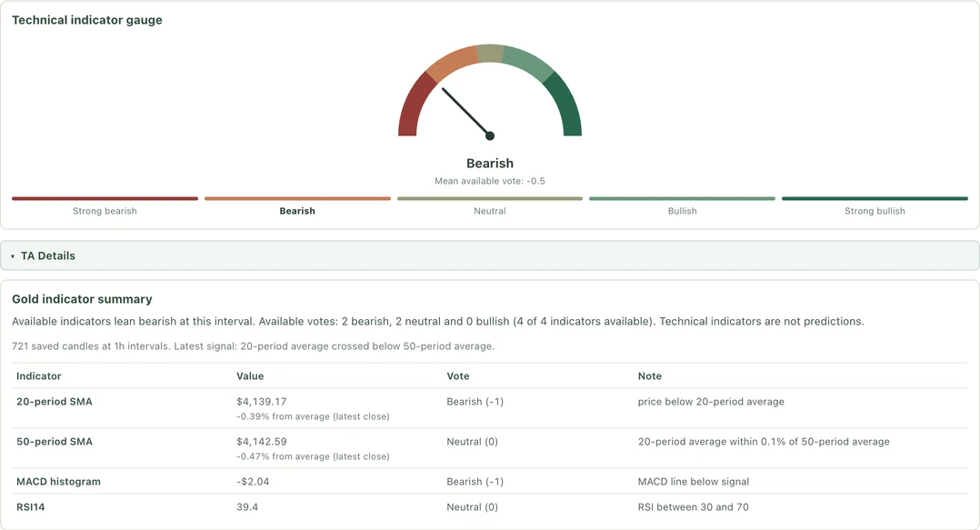Click the dark red gauge arc segment

(x=414, y=106)
